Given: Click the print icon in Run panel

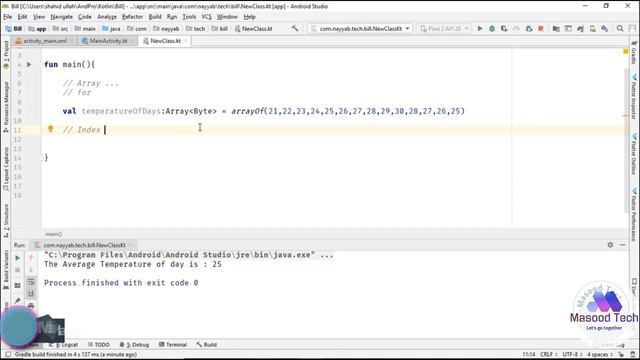Looking at the screenshot, I should [31, 305].
